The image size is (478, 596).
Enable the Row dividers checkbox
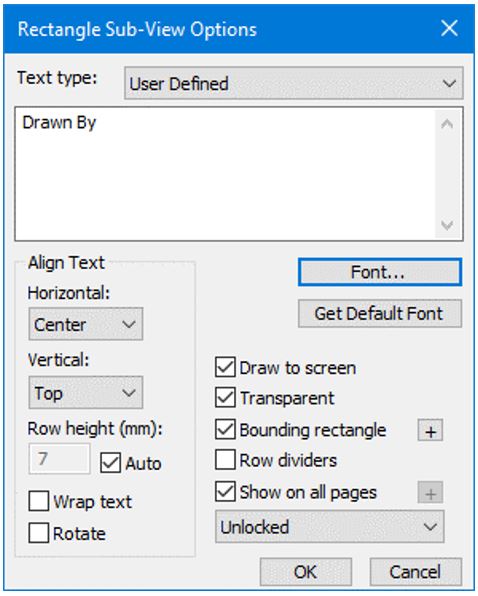225,460
